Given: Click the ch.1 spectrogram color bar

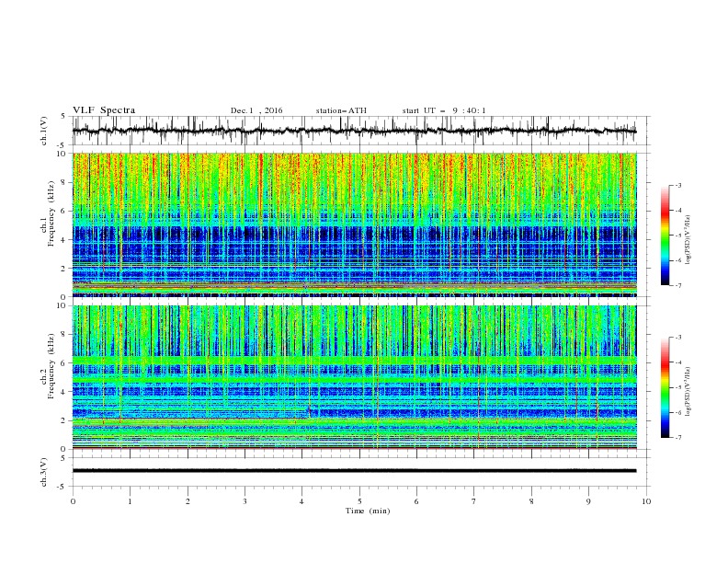Looking at the screenshot, I should (x=665, y=236).
